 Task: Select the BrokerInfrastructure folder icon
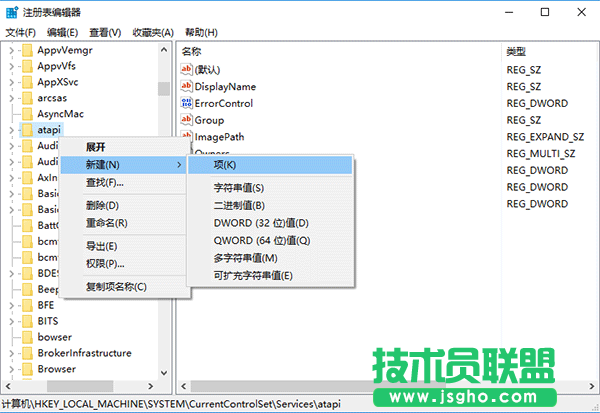coord(27,353)
